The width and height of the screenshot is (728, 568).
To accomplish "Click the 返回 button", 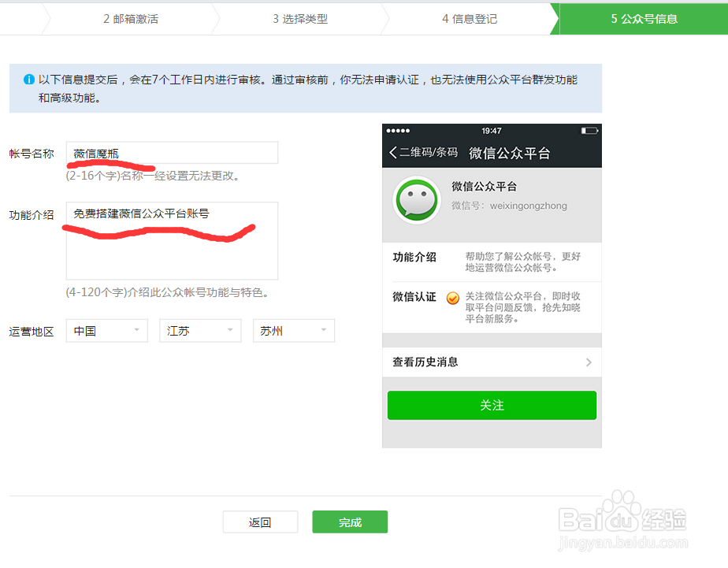I will [260, 522].
